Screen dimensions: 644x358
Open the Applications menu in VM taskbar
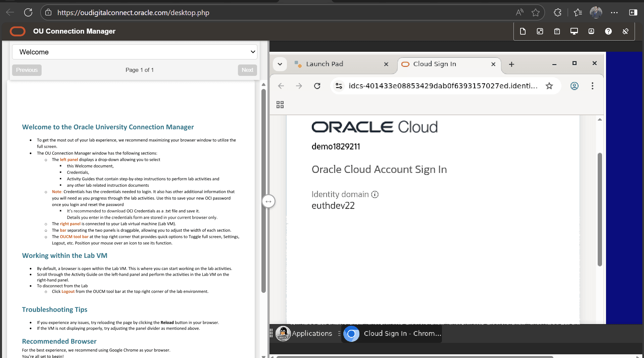[304, 333]
